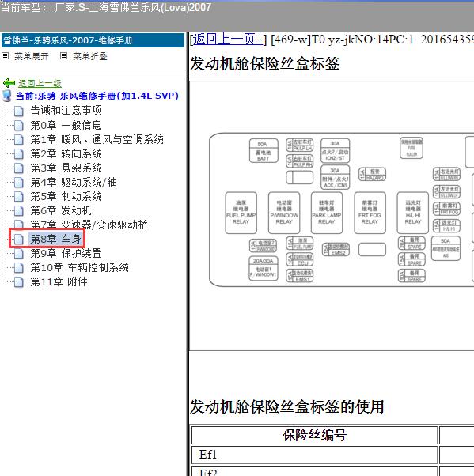Open 第1章 暖风、通风与空调系统
The image size is (474, 476).
click(97, 139)
